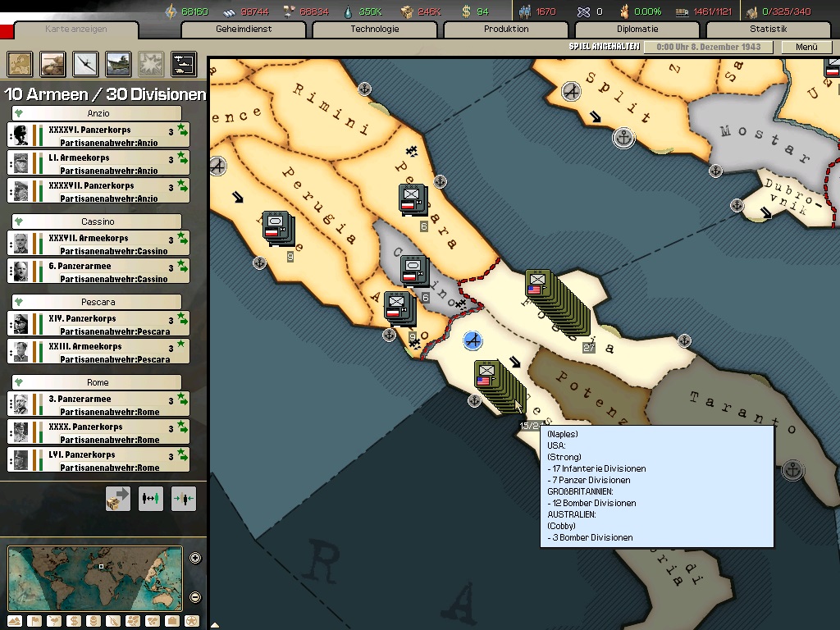Switch to the Karte anzeigen tab
The height and width of the screenshot is (630, 840).
coord(76,29)
